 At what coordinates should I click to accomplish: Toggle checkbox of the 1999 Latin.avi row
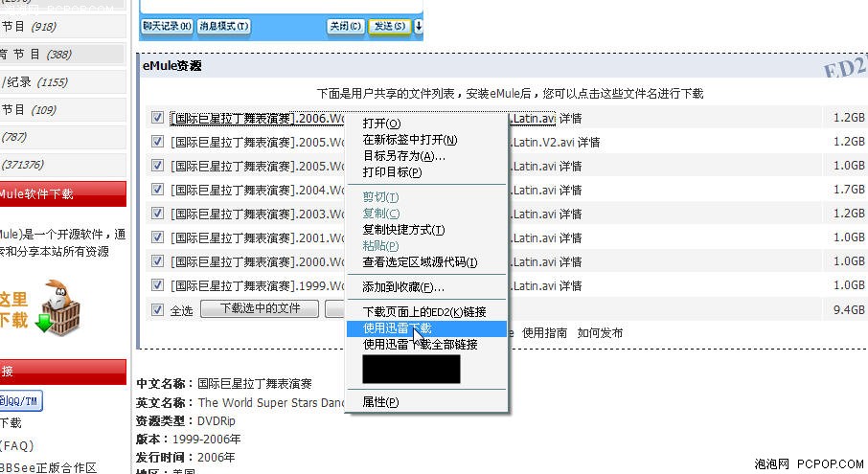[157, 285]
